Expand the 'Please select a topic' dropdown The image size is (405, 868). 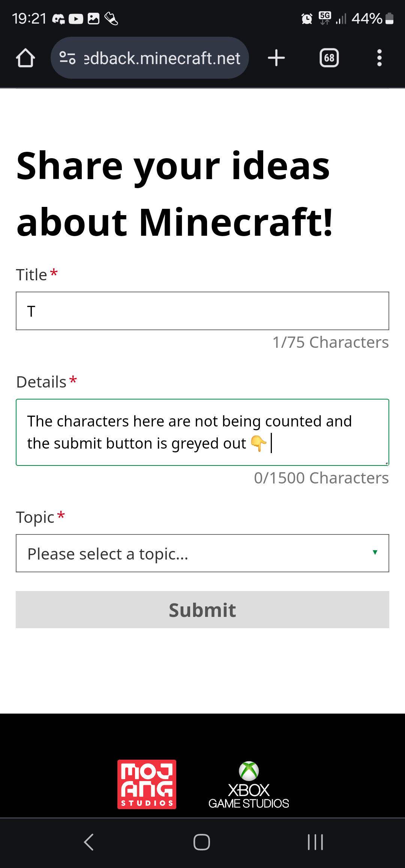click(x=195, y=553)
